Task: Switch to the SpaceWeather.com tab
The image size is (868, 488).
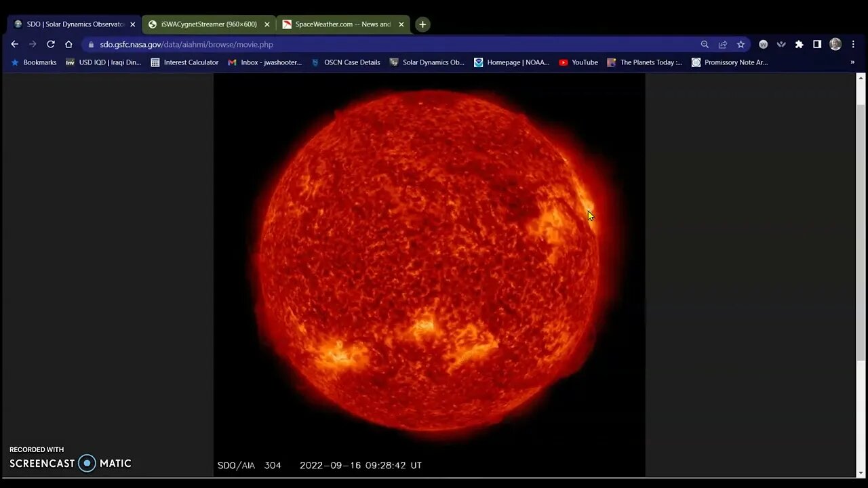Action: (343, 24)
